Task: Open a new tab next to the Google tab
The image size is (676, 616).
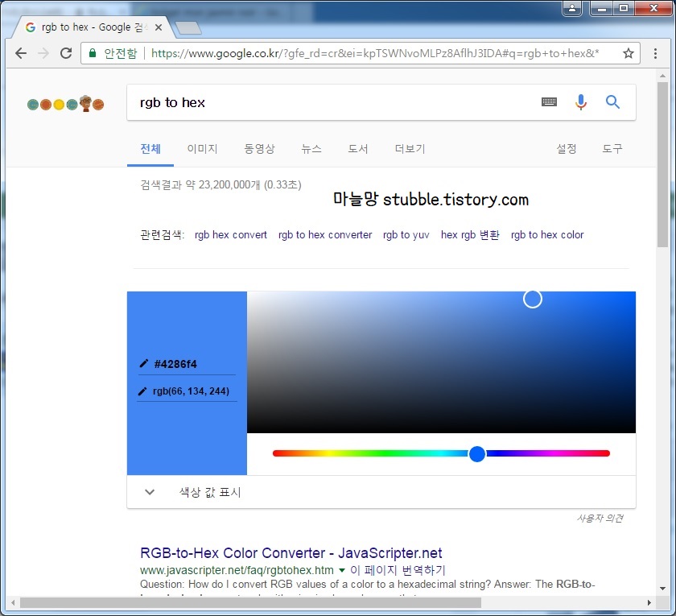Action: (188, 28)
